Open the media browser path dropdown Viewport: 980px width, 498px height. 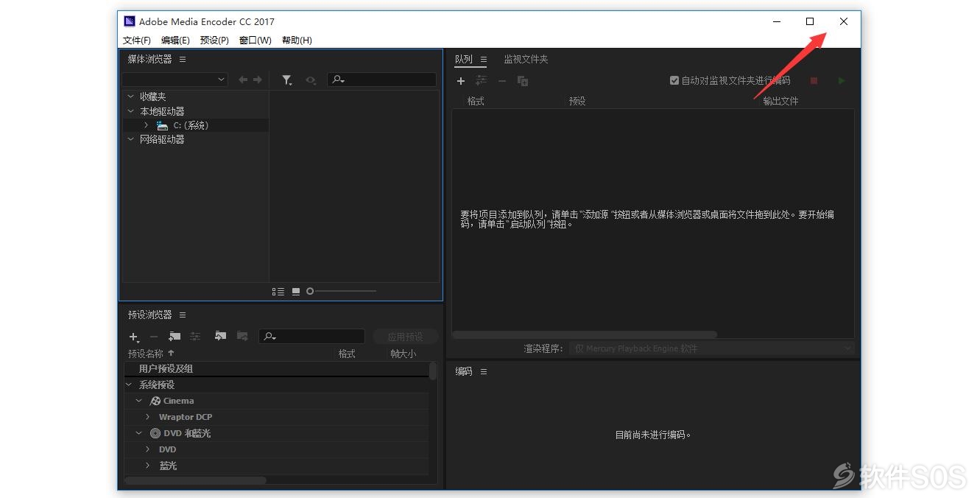[x=175, y=80]
